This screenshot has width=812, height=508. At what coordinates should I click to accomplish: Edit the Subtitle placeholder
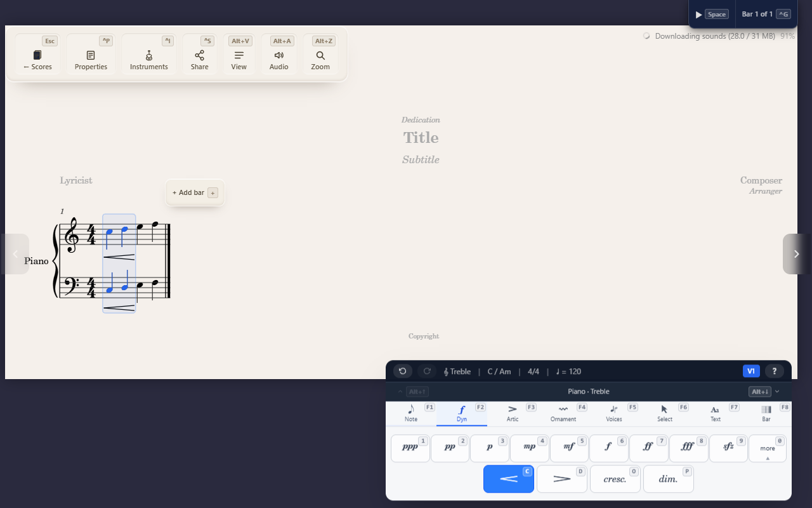coord(421,159)
